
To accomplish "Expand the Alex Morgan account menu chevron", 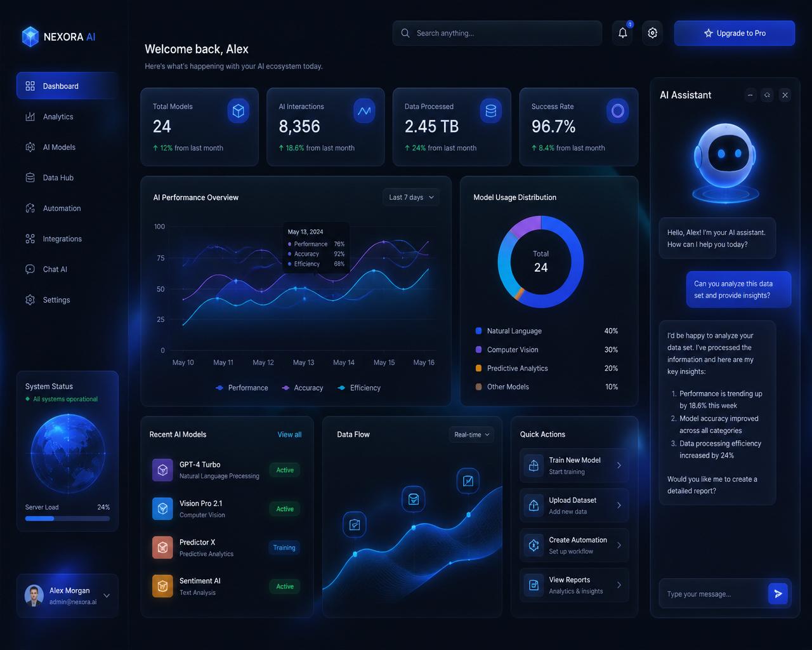I will coord(107,595).
